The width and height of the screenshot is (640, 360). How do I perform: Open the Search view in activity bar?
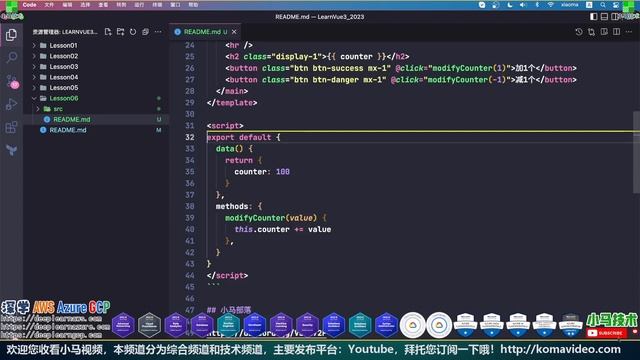11,57
